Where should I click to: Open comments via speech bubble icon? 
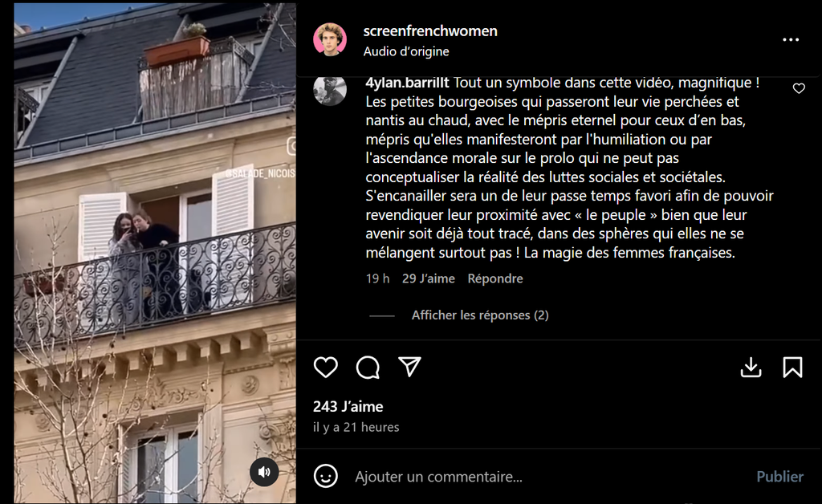click(368, 368)
